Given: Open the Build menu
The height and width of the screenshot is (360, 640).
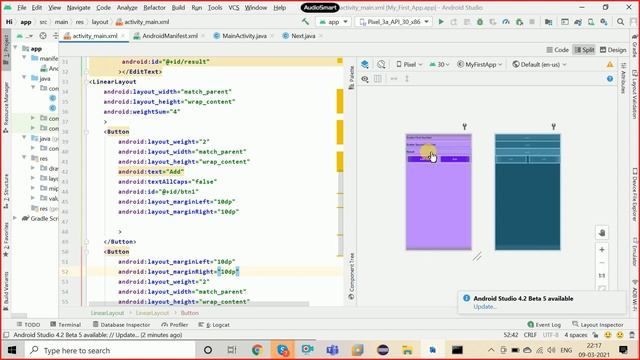Looking at the screenshot, I should [x=178, y=7].
